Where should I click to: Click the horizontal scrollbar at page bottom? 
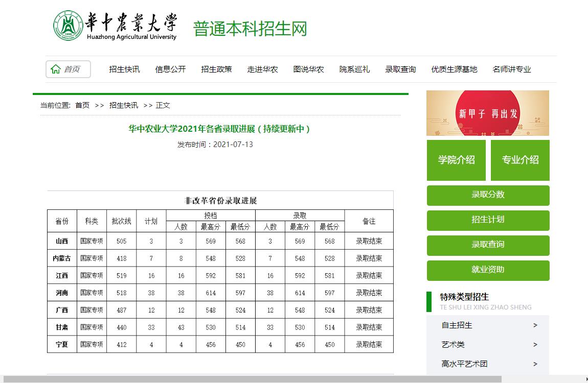pyautogui.click(x=253, y=379)
